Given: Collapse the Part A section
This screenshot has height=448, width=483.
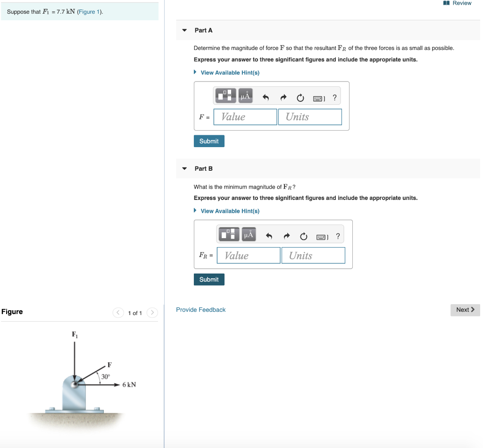Looking at the screenshot, I should pyautogui.click(x=184, y=30).
